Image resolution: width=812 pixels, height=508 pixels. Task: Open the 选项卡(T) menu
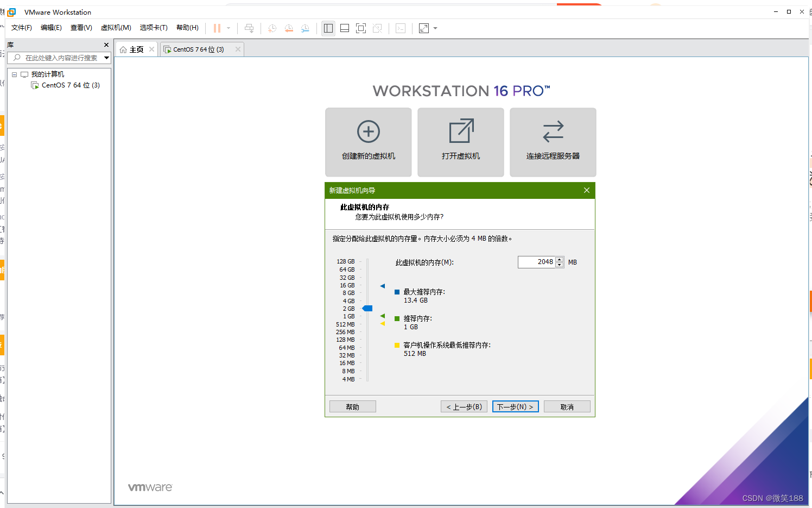(154, 28)
